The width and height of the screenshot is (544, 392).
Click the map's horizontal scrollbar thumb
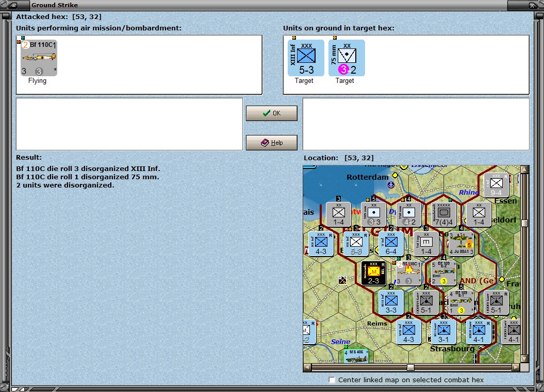click(x=410, y=367)
